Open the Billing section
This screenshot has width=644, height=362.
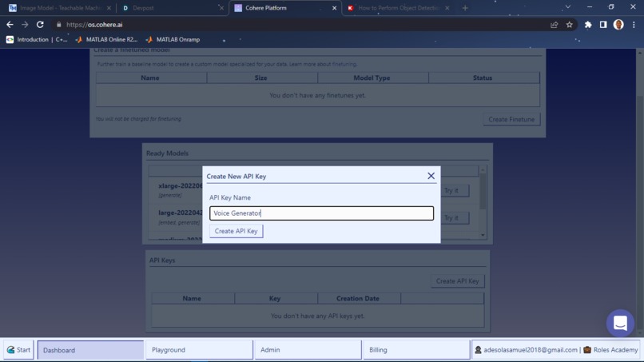(x=416, y=350)
